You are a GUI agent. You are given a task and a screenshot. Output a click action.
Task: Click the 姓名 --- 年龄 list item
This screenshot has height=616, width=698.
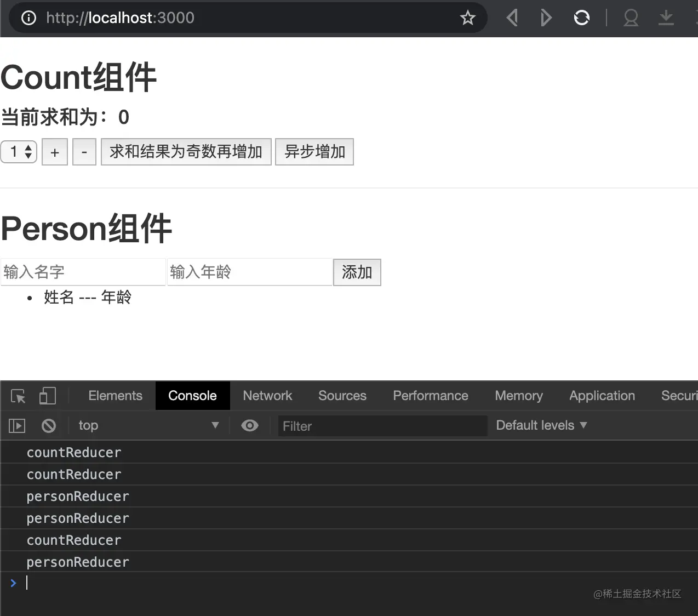[88, 297]
